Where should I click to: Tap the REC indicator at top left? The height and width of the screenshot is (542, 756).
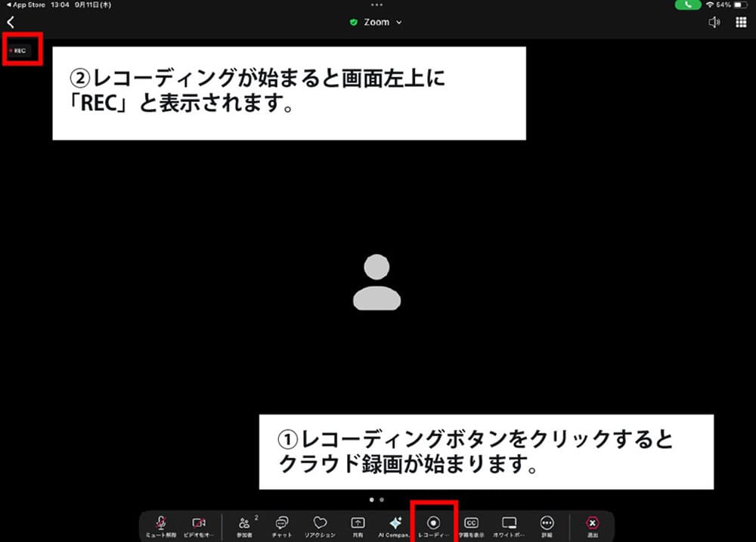click(x=20, y=50)
